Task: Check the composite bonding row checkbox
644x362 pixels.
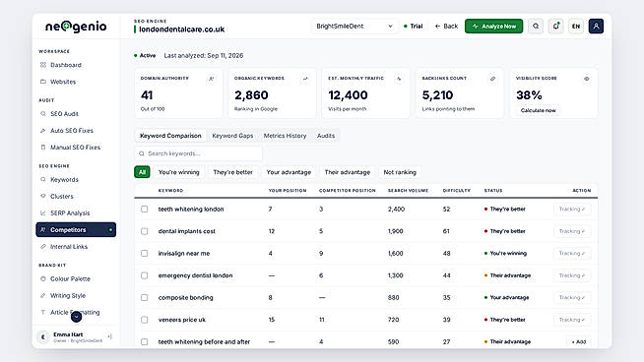Action: [x=144, y=297]
